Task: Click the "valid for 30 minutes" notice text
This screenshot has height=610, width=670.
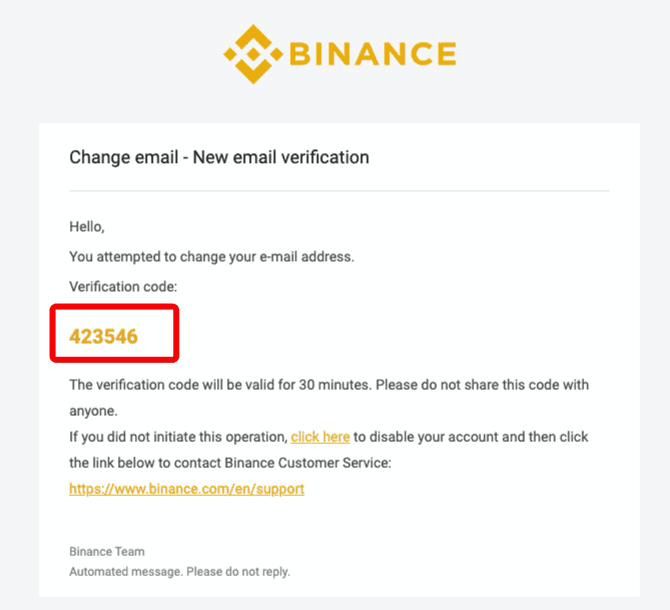Action: 303,385
